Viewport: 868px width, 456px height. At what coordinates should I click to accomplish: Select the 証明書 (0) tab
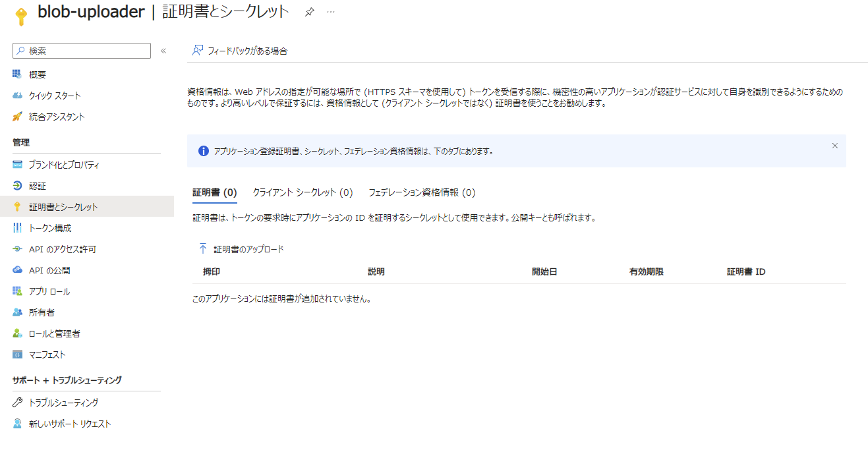tap(215, 192)
